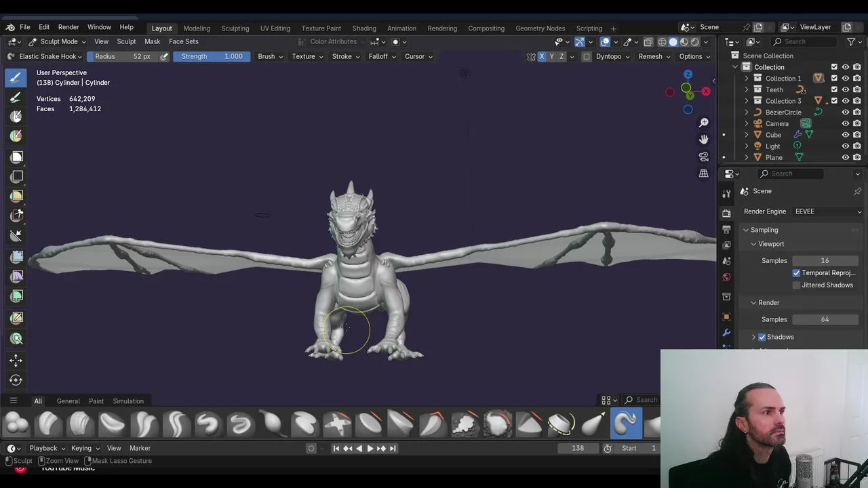
Task: Open the Remesh popover button
Action: pos(652,56)
